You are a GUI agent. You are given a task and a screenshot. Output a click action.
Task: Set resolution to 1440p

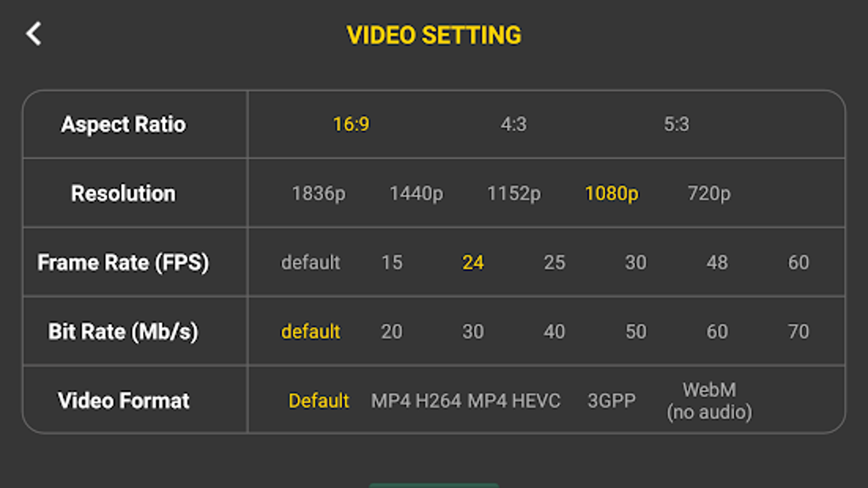pyautogui.click(x=416, y=194)
